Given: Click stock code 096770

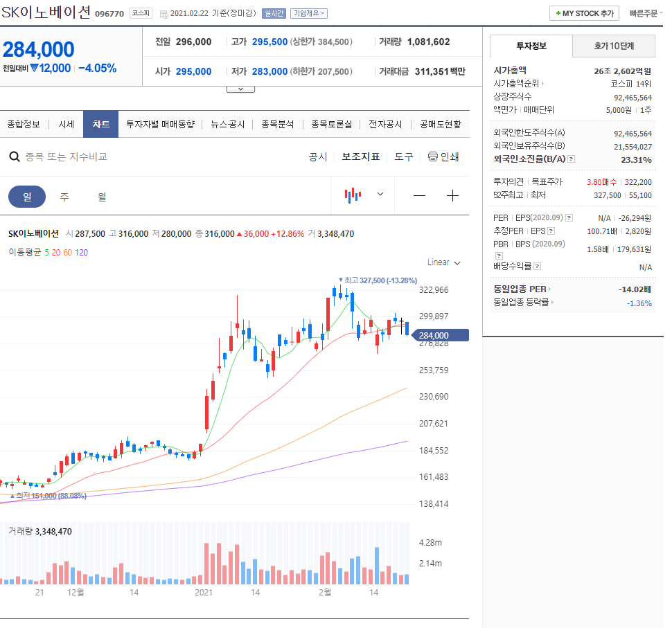Looking at the screenshot, I should 109,14.
